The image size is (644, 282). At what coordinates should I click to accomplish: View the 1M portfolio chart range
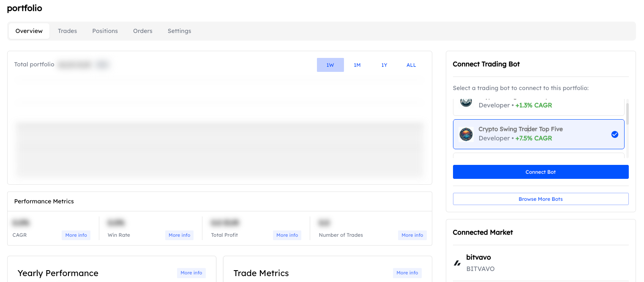coord(357,65)
